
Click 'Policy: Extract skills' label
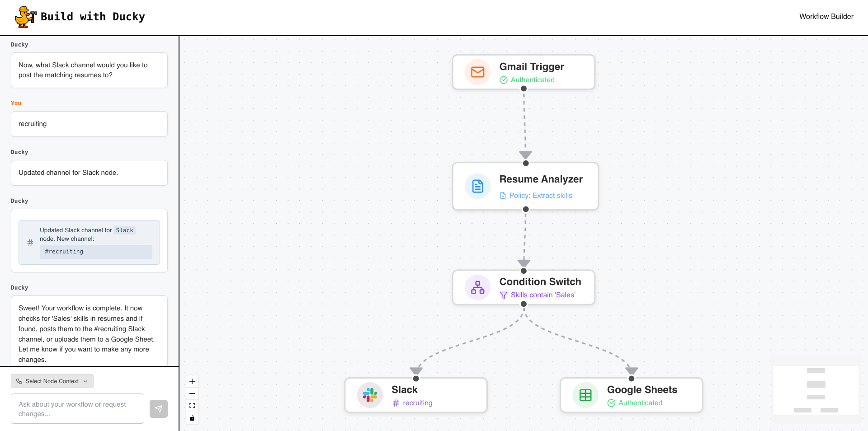point(541,196)
